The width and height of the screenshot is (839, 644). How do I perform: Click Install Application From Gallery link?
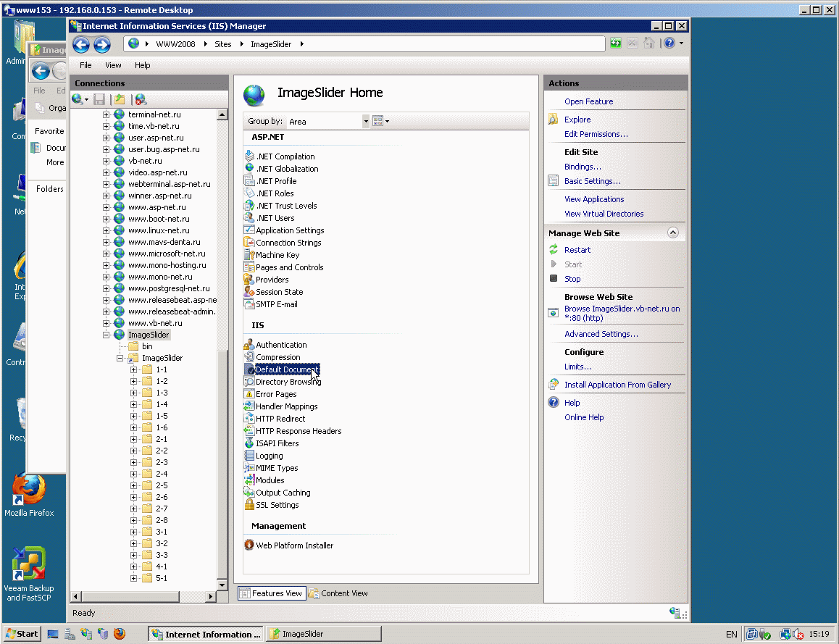[617, 385]
